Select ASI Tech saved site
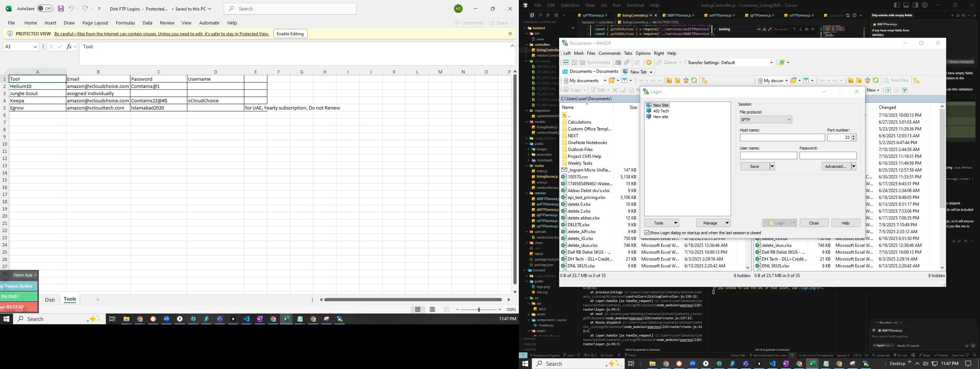Screen dimensions: 980x369 (658, 111)
